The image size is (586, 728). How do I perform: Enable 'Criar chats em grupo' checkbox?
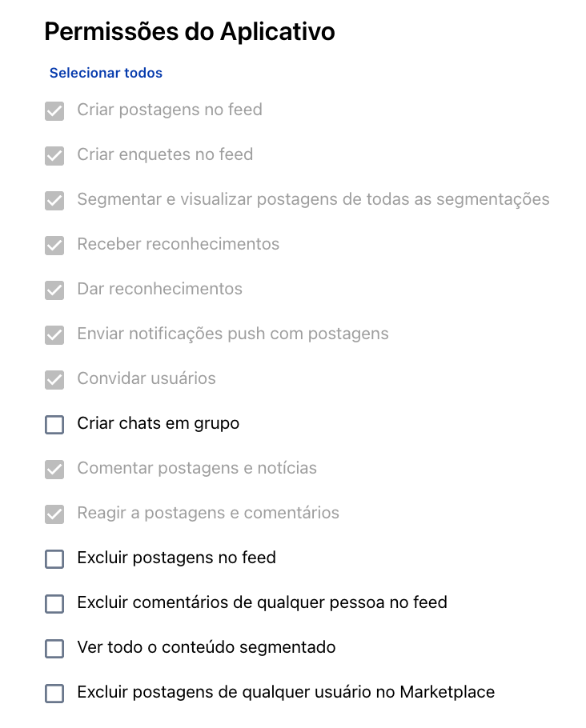54,425
